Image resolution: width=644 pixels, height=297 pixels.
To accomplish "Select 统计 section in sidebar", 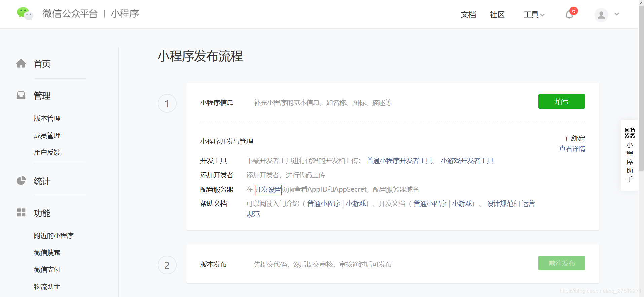I will tap(42, 181).
